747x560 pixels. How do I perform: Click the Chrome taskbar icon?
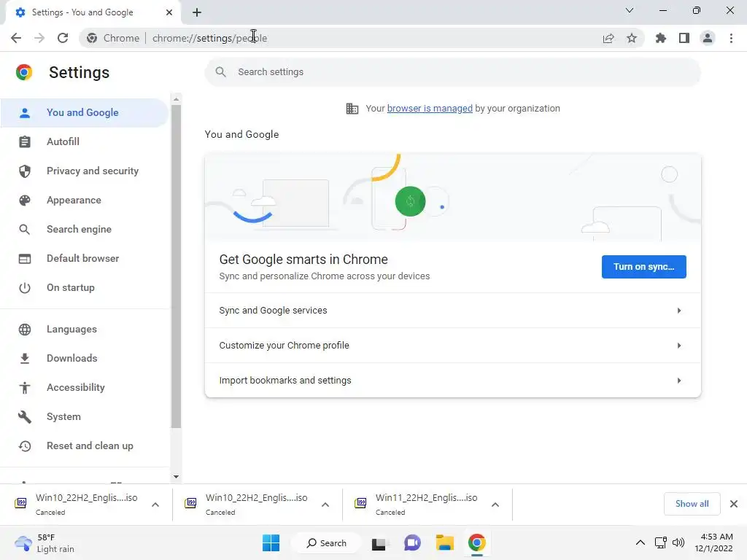(477, 542)
